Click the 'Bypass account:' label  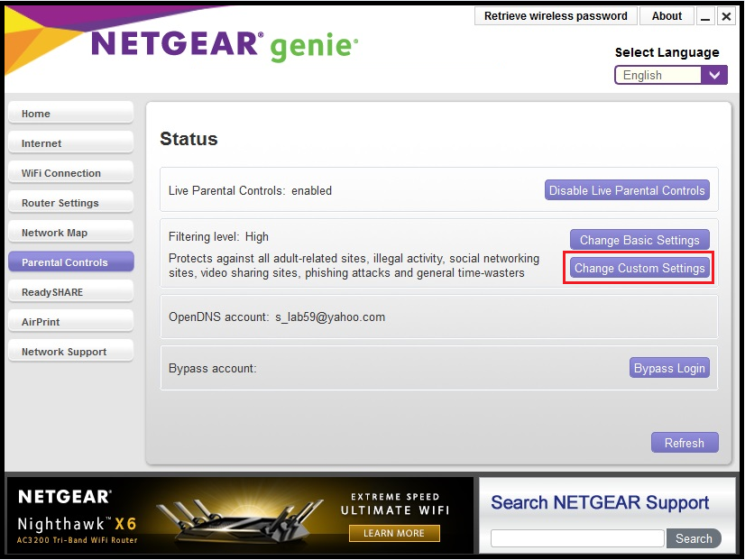[212, 368]
